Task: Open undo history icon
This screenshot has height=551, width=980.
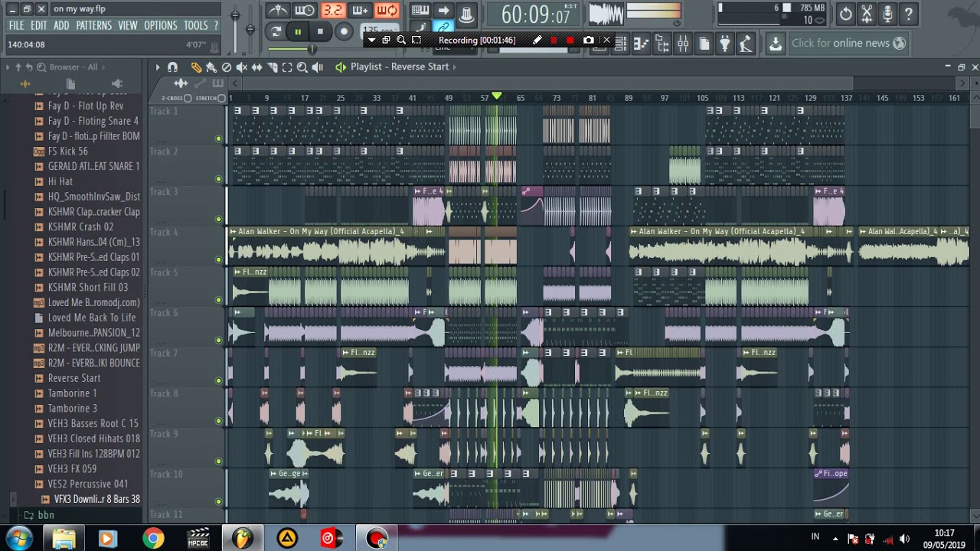Action: coord(845,13)
